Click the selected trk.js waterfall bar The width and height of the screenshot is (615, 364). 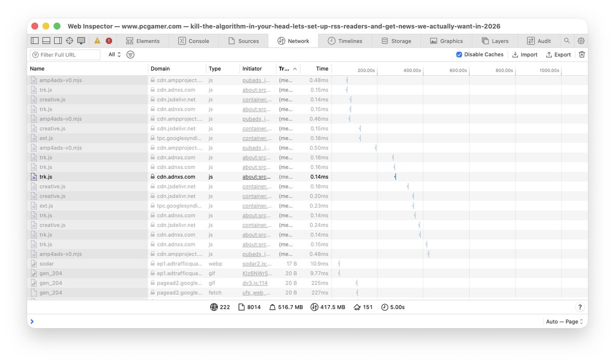point(395,177)
